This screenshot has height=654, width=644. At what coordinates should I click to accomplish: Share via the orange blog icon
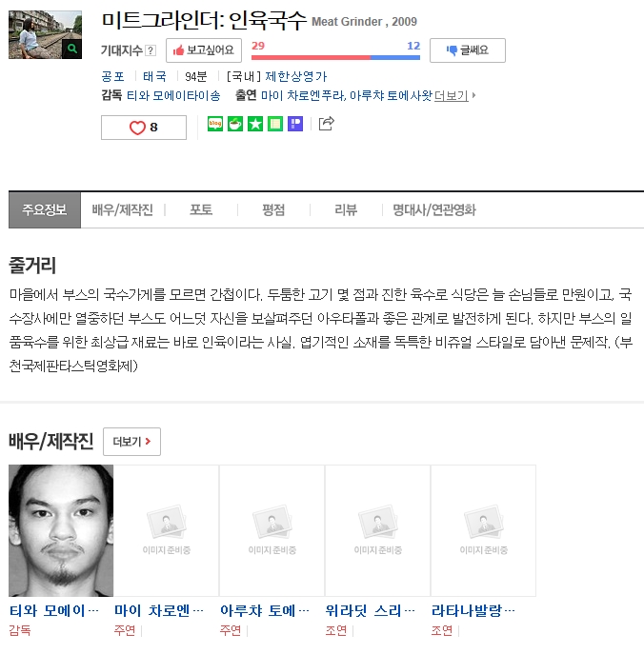click(x=215, y=124)
